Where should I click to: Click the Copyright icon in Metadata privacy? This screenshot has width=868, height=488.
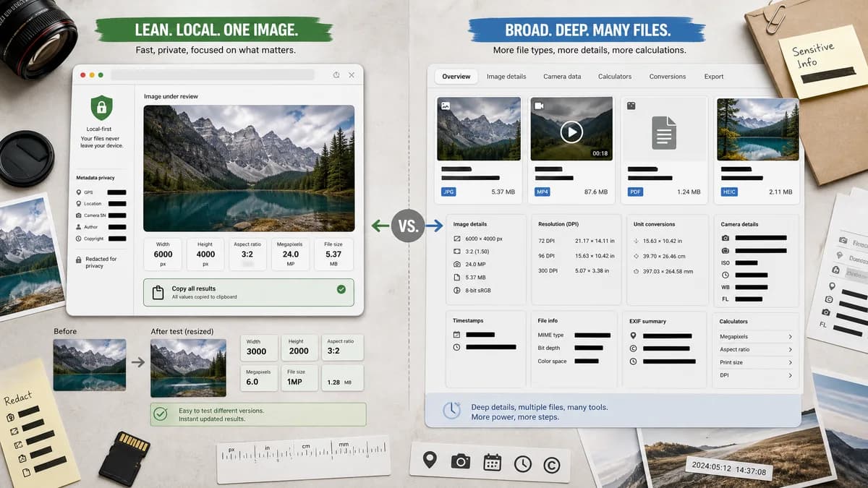79,239
